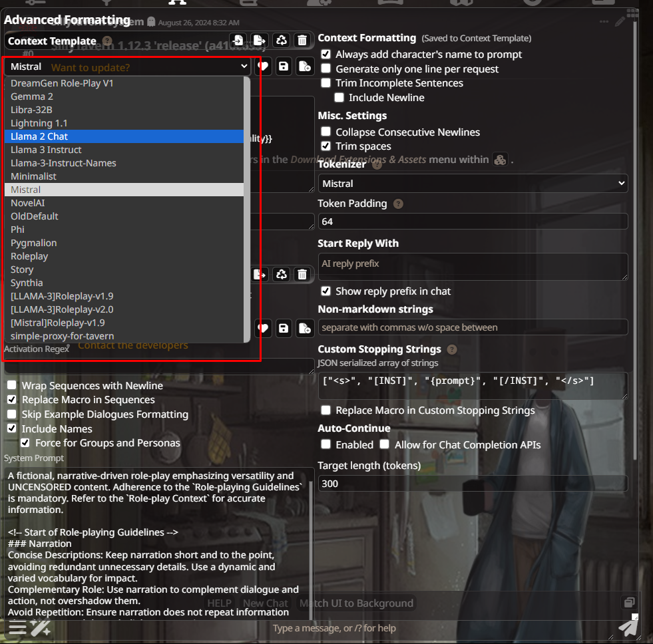
Task: Uncheck the Include Names checkbox
Action: tap(12, 428)
